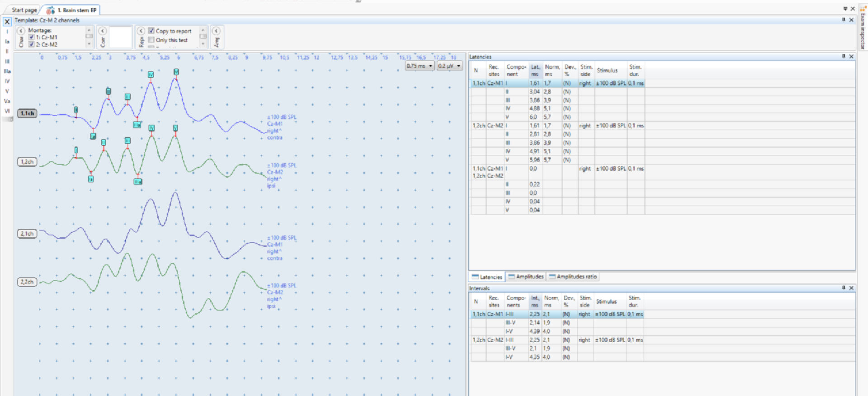The height and width of the screenshot is (396, 868).
Task: Collapse the Rep panel section arrow
Action: pyautogui.click(x=141, y=31)
